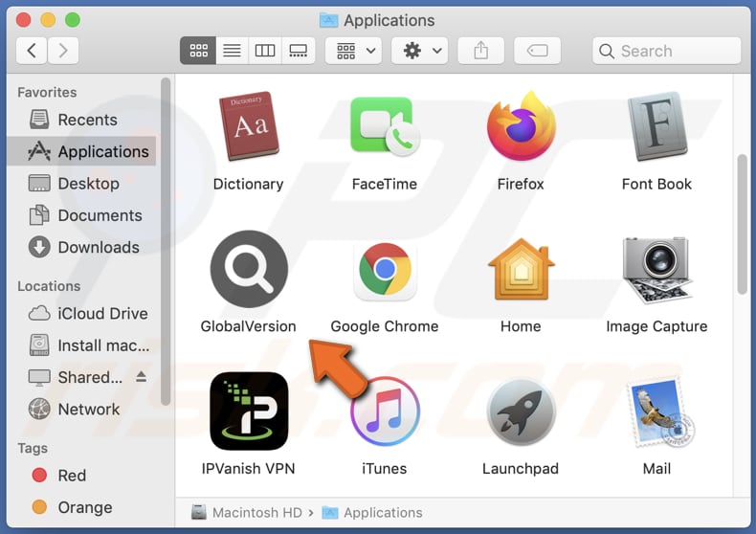Go forward with the right chevron
The height and width of the screenshot is (534, 756).
pyautogui.click(x=63, y=51)
